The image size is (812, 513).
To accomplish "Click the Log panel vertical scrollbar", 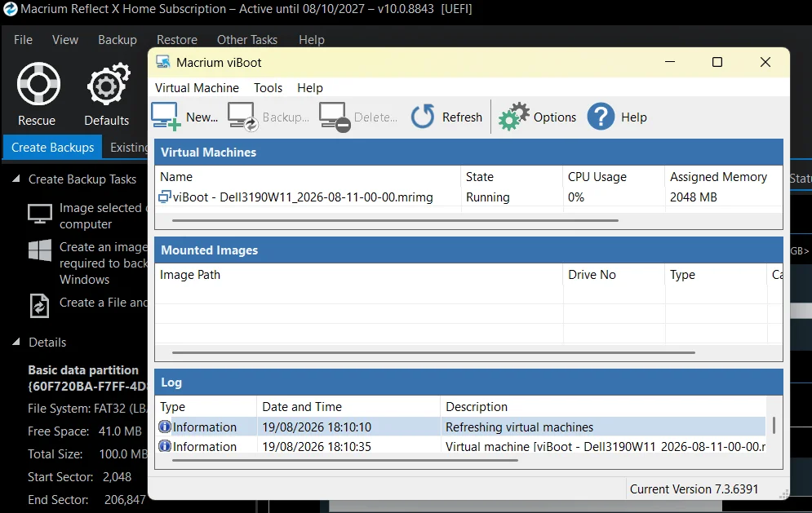I will tap(774, 425).
